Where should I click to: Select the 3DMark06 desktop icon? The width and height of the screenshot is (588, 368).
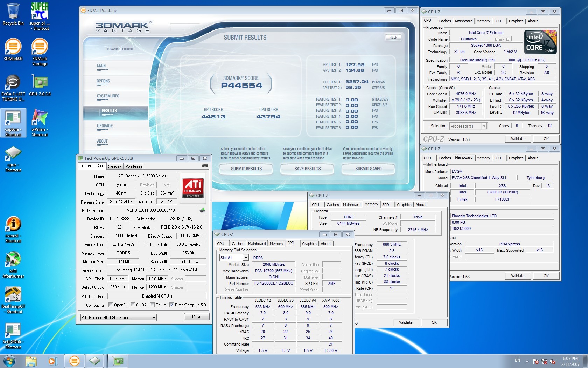[x=13, y=49]
